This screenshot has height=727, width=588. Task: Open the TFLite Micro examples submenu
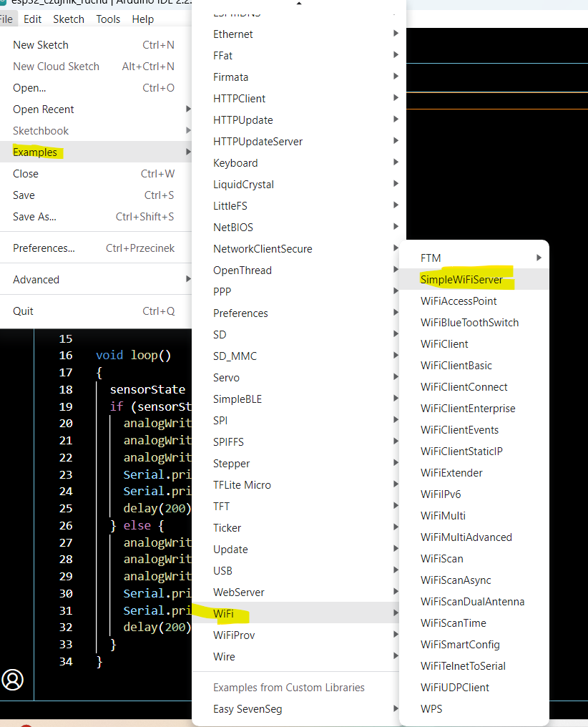click(x=297, y=485)
